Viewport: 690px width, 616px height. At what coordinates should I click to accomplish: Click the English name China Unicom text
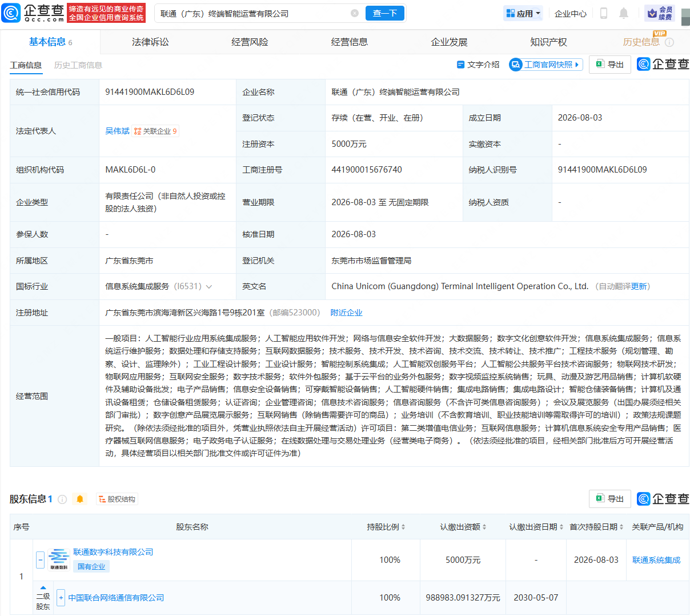(x=460, y=286)
